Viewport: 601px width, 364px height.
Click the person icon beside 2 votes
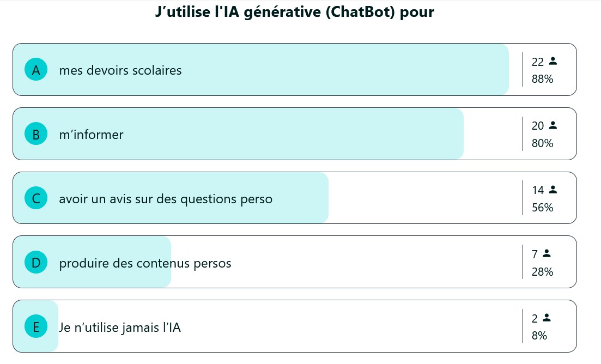pyautogui.click(x=547, y=318)
